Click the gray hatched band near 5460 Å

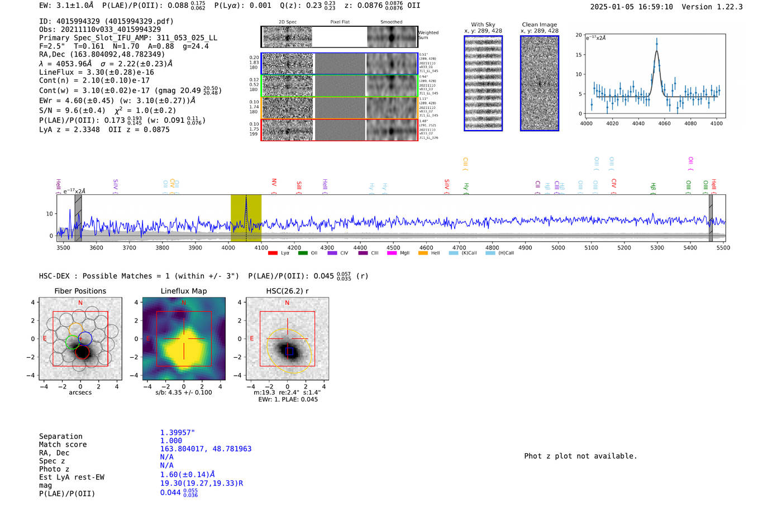point(711,218)
